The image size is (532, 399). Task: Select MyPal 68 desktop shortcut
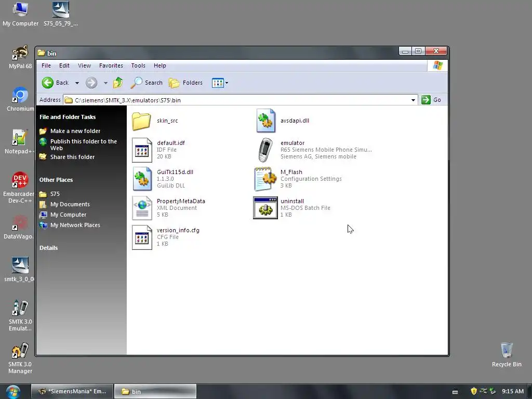(20, 57)
